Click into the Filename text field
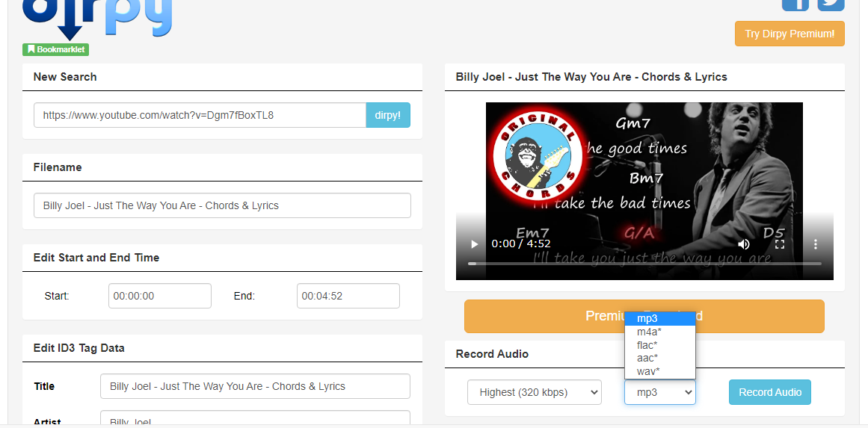 point(222,205)
